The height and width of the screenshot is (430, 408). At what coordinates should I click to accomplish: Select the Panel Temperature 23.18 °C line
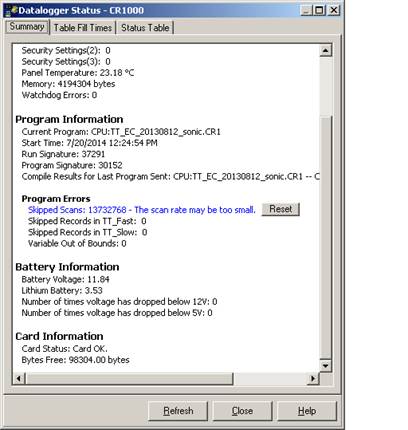[x=78, y=73]
